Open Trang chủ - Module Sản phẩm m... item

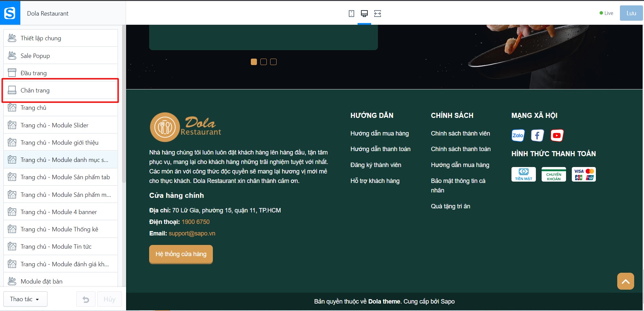[61, 194]
